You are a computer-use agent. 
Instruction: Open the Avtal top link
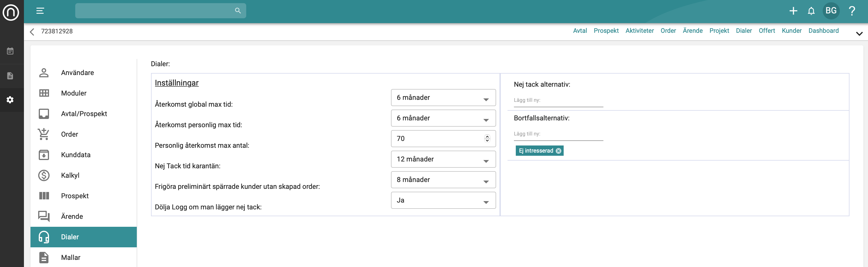click(x=580, y=31)
